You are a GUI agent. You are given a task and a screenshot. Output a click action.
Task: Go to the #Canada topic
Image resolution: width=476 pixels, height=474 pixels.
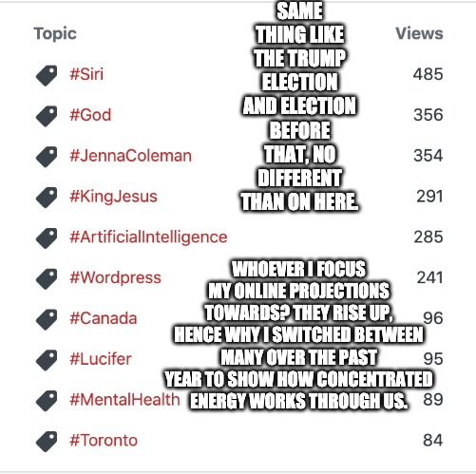point(104,318)
